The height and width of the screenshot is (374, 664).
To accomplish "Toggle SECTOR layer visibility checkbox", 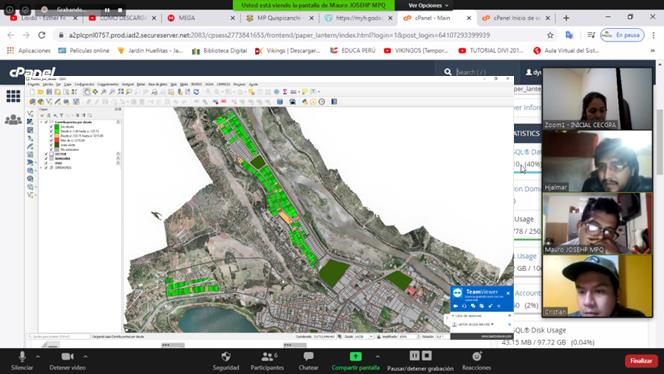I will (46, 154).
